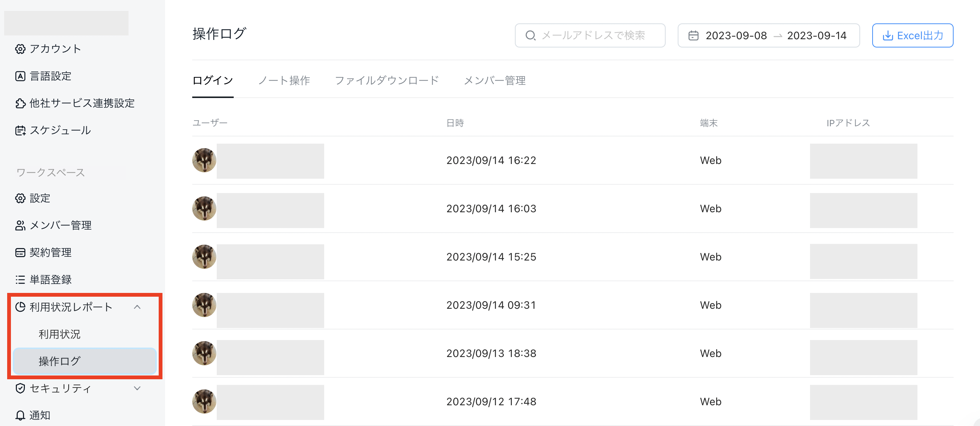Click the 他社サービス連携設定 puzzle icon
This screenshot has height=426, width=980.
[20, 103]
